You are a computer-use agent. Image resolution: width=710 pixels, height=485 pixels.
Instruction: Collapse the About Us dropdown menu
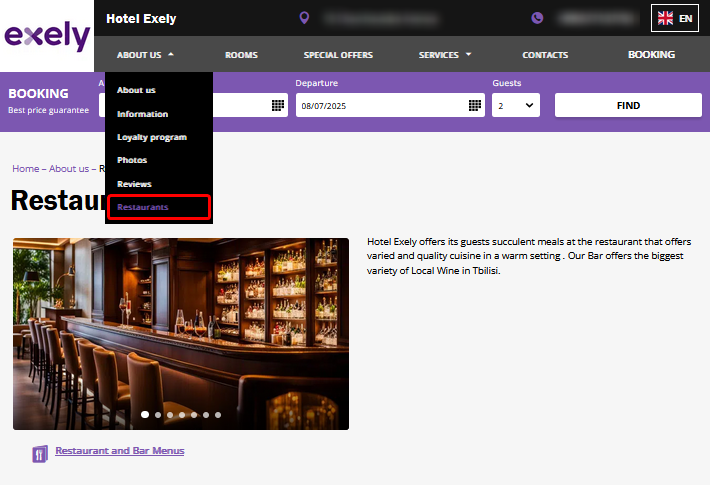pyautogui.click(x=145, y=55)
